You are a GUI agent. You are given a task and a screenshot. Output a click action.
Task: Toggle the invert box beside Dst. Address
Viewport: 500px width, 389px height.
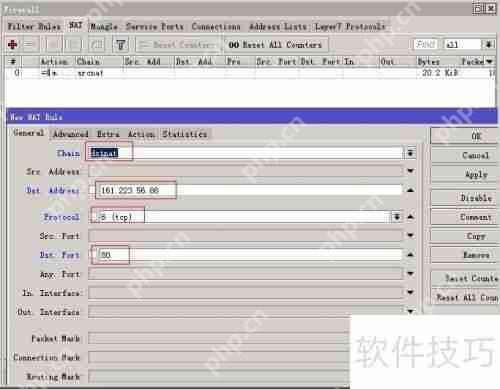click(92, 190)
